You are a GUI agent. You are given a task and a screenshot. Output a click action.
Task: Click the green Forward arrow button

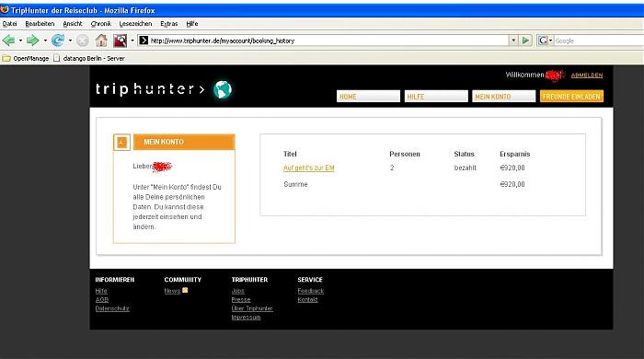(32, 41)
